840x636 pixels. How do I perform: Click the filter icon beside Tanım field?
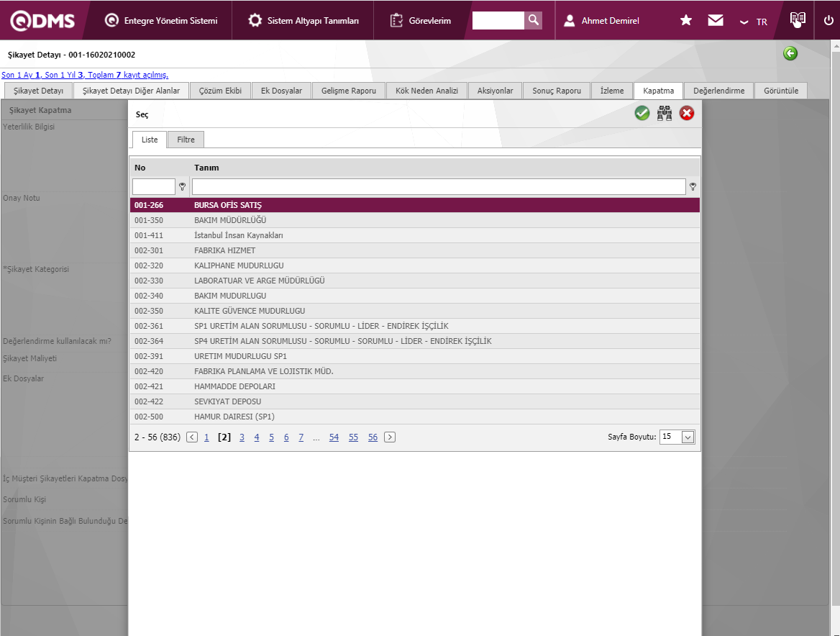point(693,187)
